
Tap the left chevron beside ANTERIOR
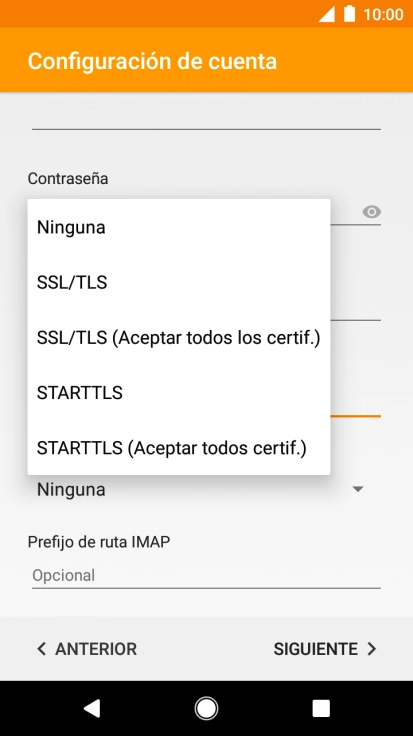(41, 649)
